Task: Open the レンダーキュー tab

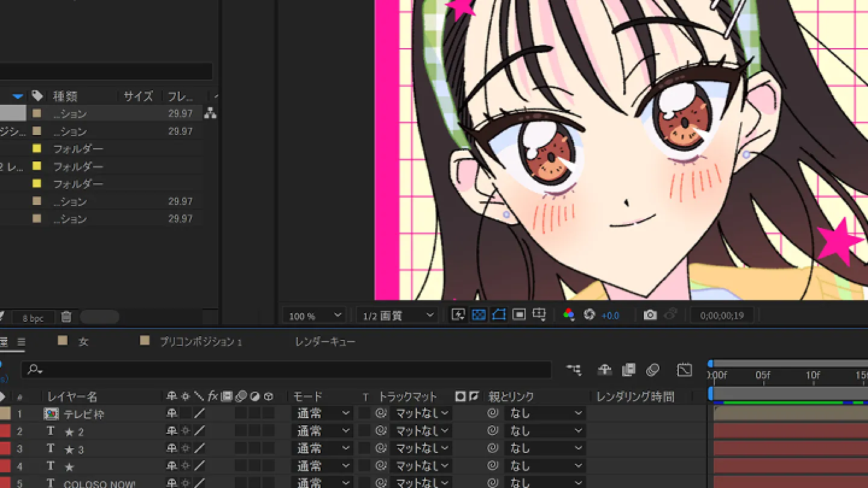Action: [325, 342]
